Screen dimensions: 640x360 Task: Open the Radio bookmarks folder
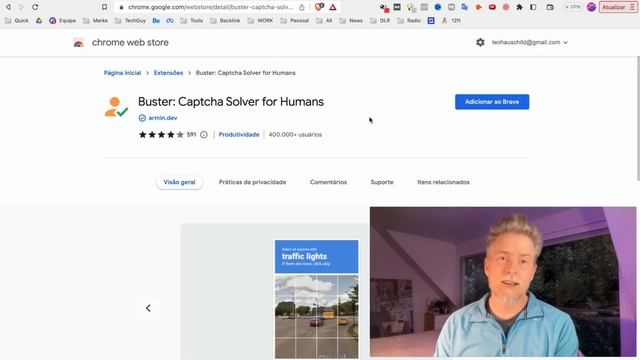(409, 20)
